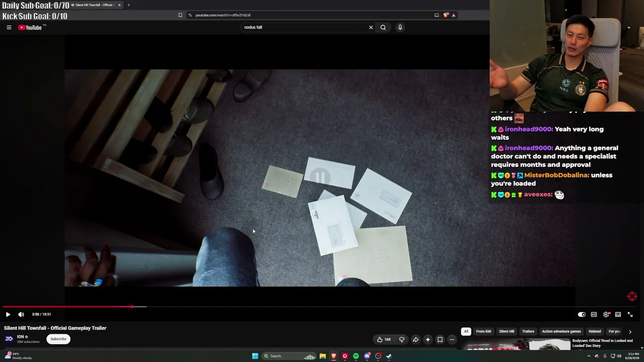Screen dimensions: 644x362
Task: Open the system volume tray icon
Action: click(619, 356)
